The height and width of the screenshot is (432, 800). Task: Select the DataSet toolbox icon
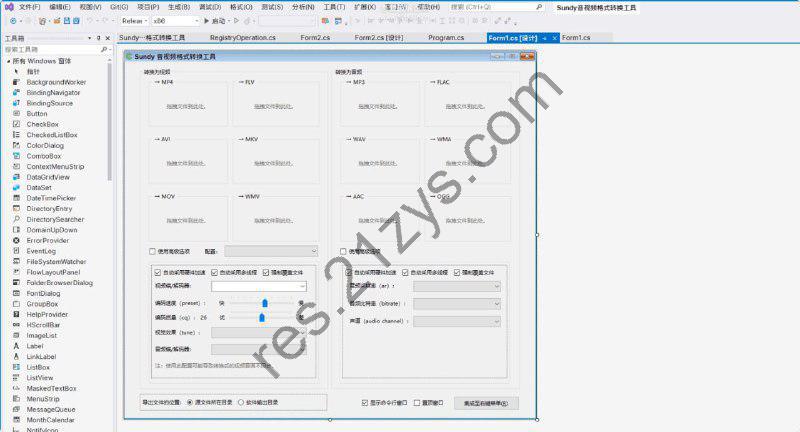click(x=16, y=188)
